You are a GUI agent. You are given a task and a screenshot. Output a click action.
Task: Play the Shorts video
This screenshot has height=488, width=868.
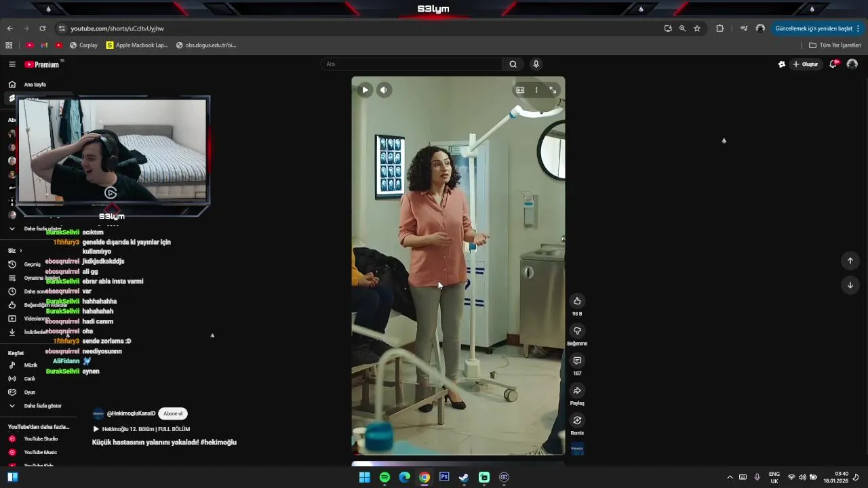point(365,89)
